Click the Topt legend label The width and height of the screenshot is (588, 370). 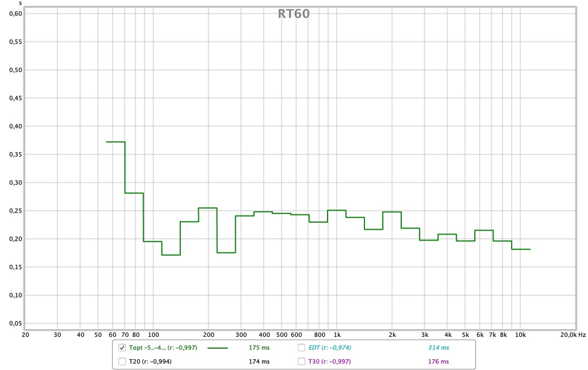tap(163, 348)
